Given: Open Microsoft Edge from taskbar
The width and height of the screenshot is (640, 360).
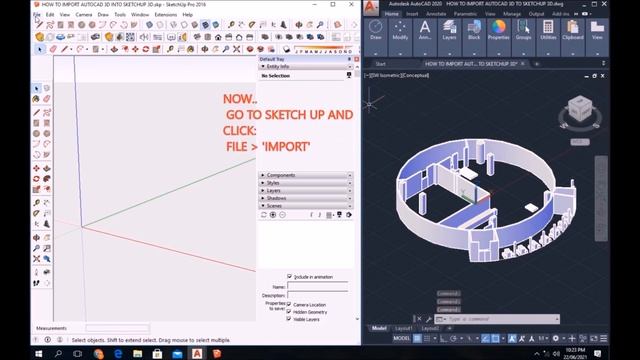Looking at the screenshot, I should tap(118, 353).
